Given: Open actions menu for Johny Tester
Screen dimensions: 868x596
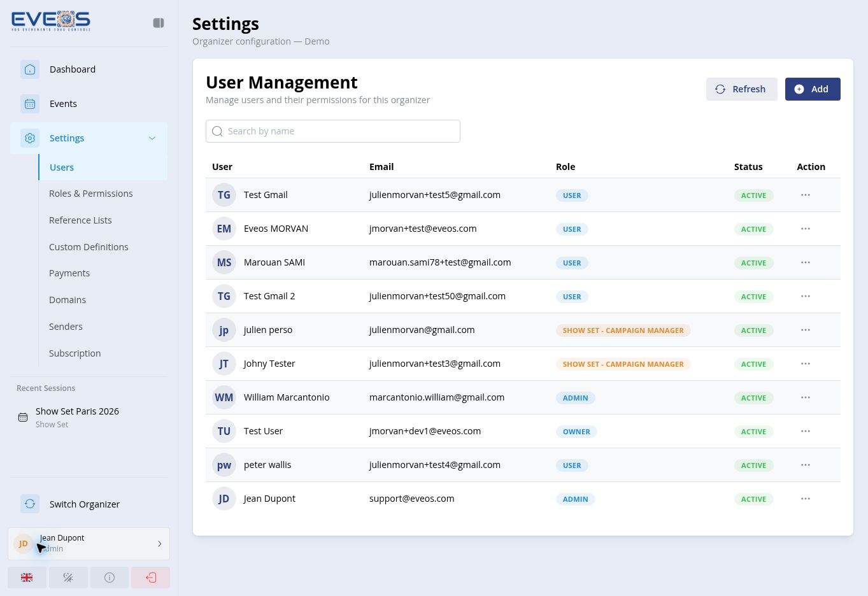Looking at the screenshot, I should point(806,364).
